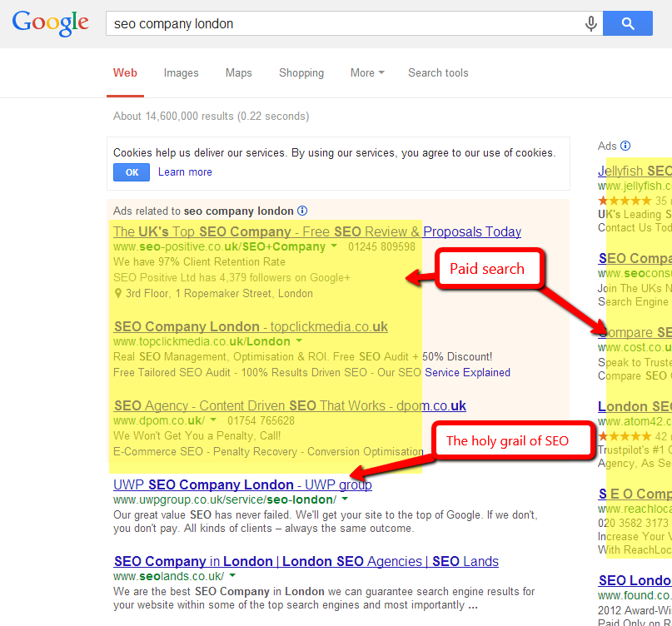Open the dropdown arrow beside topclickmedia.co.uk/London

299,340
